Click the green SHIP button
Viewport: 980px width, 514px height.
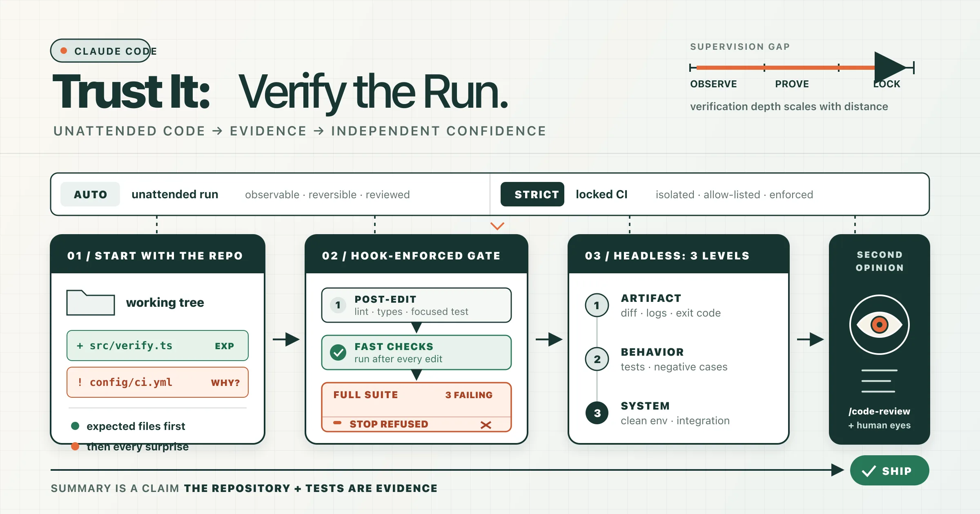[x=890, y=470]
